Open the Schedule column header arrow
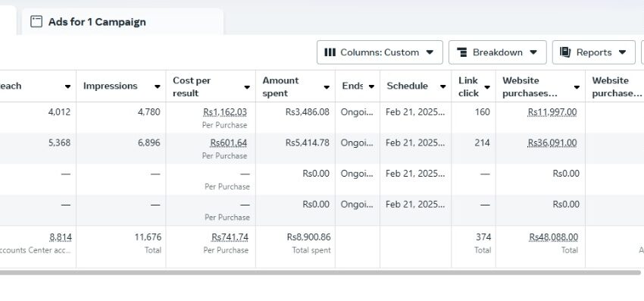This screenshot has width=644, height=301. (442, 86)
